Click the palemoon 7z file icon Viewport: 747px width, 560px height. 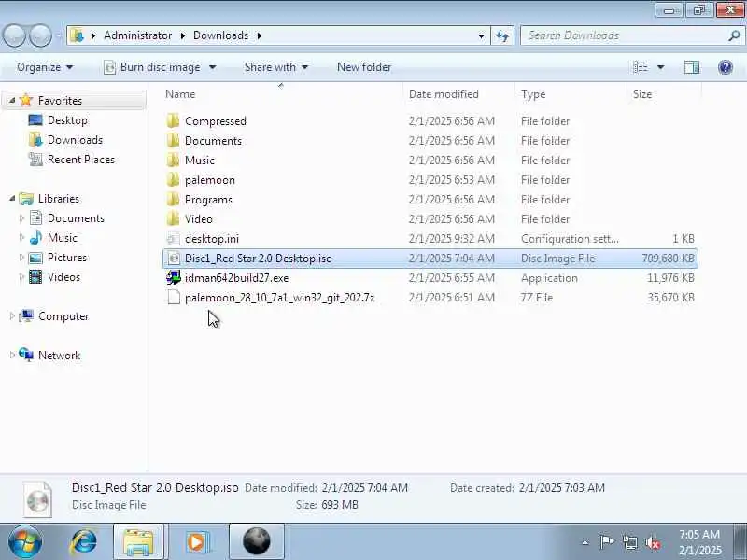coord(174,297)
